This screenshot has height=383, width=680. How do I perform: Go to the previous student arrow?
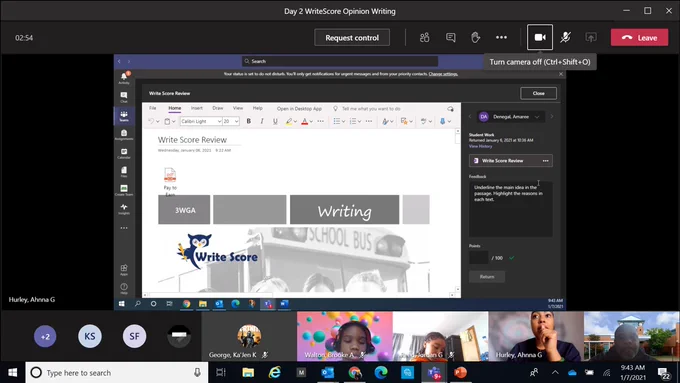(x=470, y=117)
